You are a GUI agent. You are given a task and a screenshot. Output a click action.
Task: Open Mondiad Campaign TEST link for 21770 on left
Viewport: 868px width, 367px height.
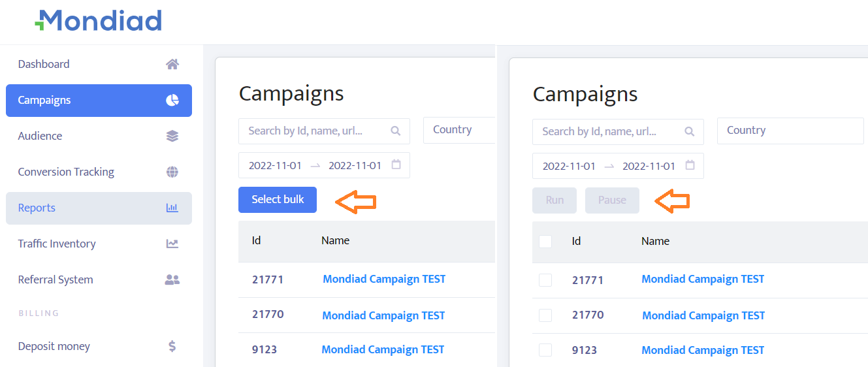point(383,315)
